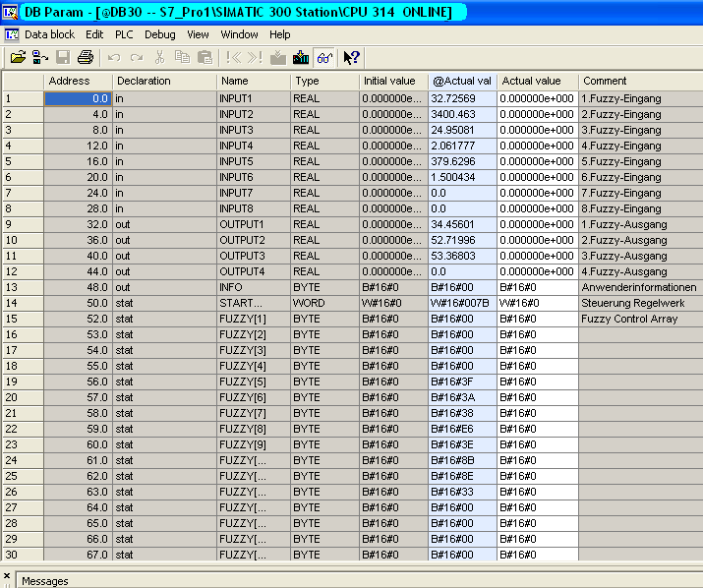Screen dimensions: 703x588
Task: Click the Paste clipboard icon
Action: click(205, 57)
